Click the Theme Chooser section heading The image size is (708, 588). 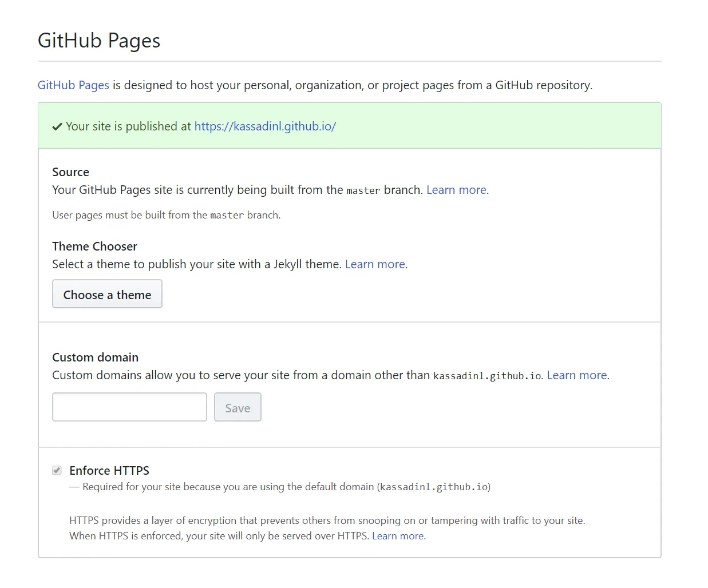pos(94,247)
